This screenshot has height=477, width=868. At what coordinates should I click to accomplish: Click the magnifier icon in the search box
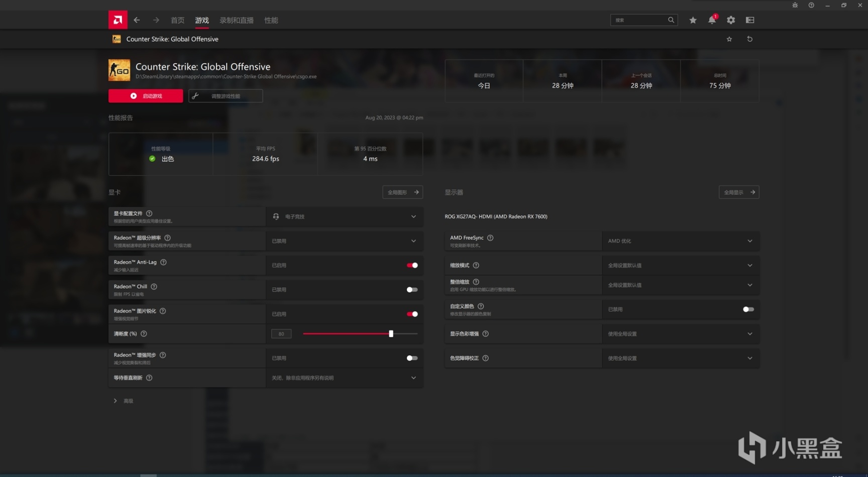[671, 20]
